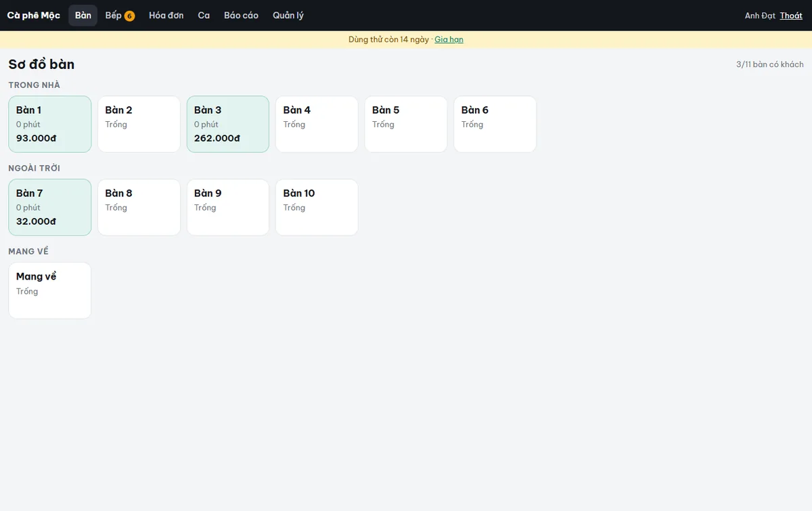Select empty outdoor table Bàn 9
Image resolution: width=812 pixels, height=511 pixels.
[x=228, y=207]
